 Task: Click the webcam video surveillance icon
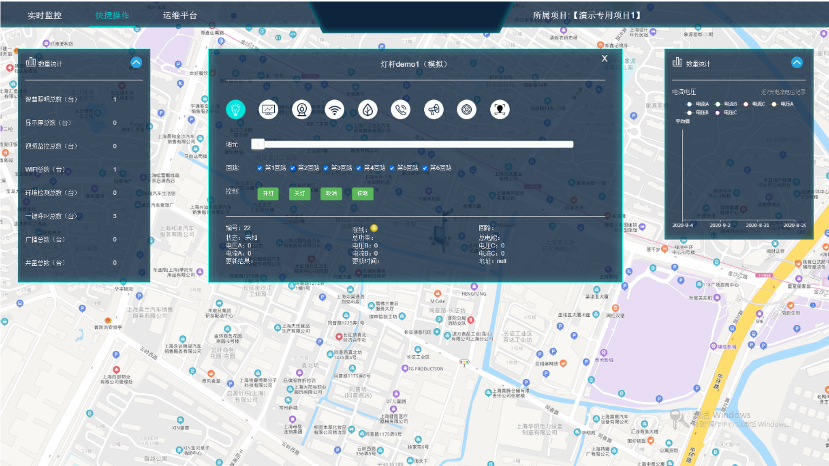coord(300,109)
